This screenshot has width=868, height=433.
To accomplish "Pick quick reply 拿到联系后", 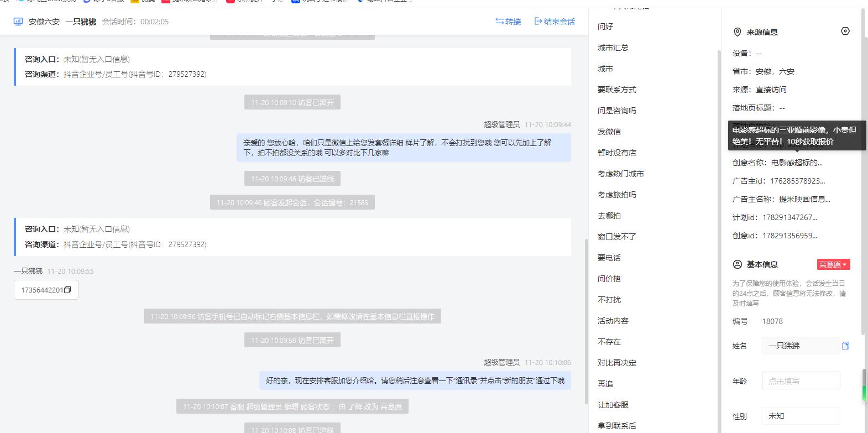I will pos(617,426).
